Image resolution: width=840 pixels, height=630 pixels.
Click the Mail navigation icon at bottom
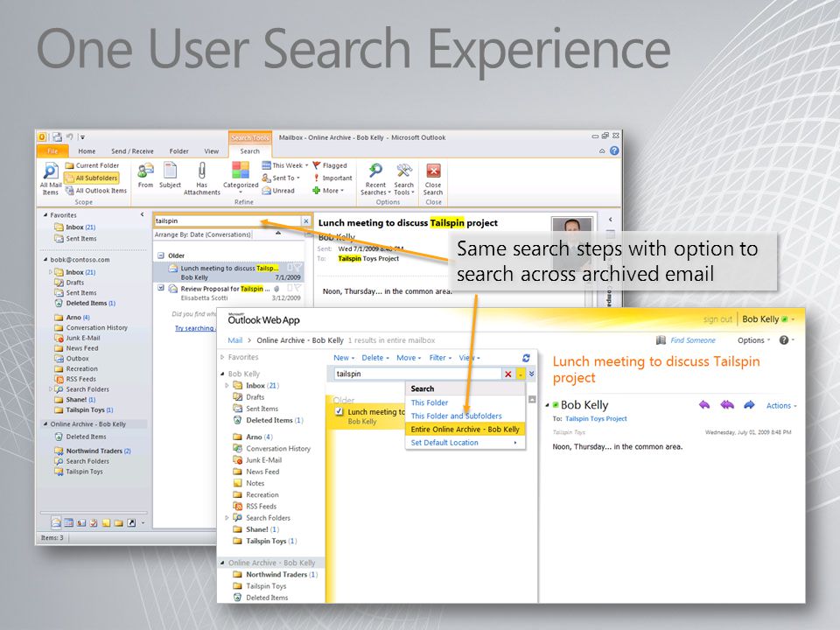[56, 522]
